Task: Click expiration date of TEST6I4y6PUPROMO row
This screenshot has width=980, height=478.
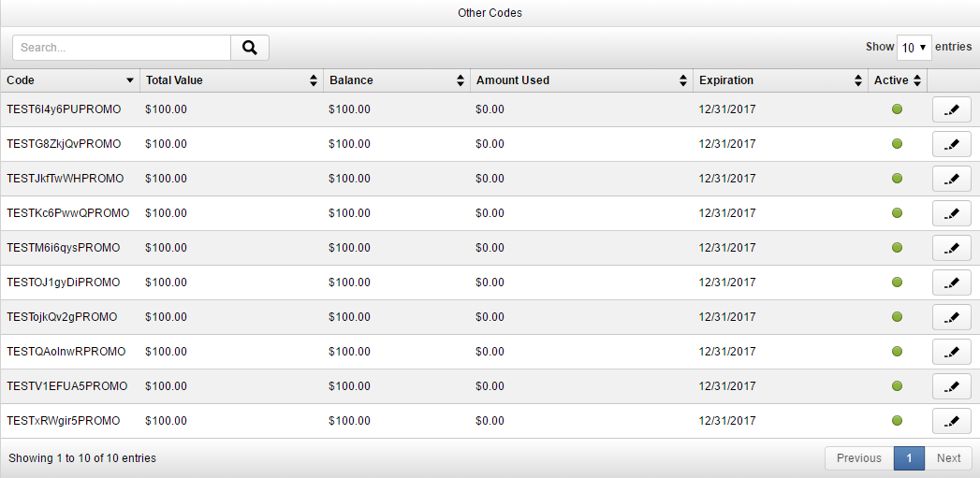Action: pos(727,109)
